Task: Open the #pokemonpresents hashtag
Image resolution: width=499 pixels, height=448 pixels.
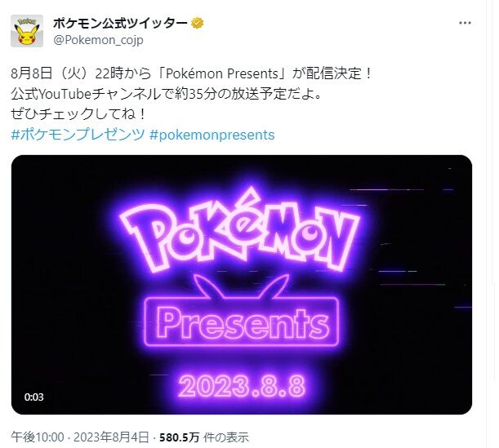Action: [212, 135]
